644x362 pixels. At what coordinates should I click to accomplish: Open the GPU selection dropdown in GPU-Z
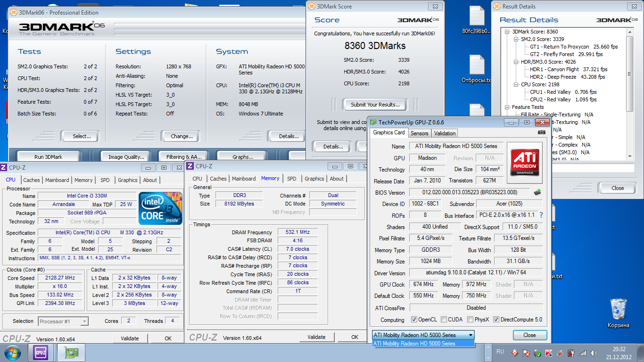pyautogui.click(x=423, y=335)
